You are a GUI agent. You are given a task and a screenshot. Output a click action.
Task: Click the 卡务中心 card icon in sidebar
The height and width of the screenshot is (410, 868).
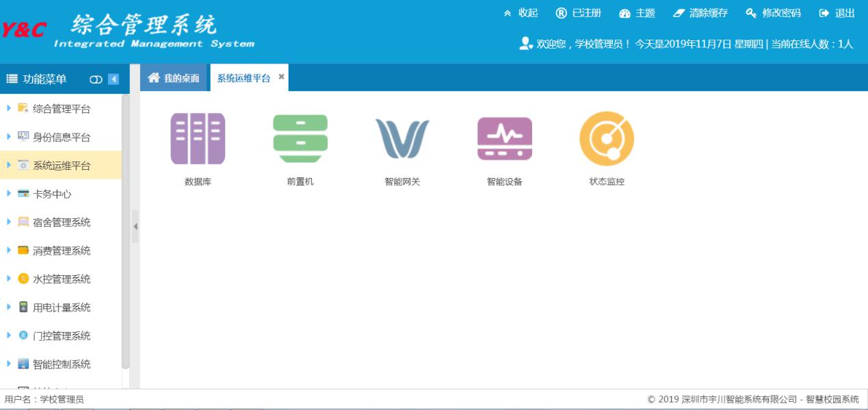pyautogui.click(x=23, y=194)
